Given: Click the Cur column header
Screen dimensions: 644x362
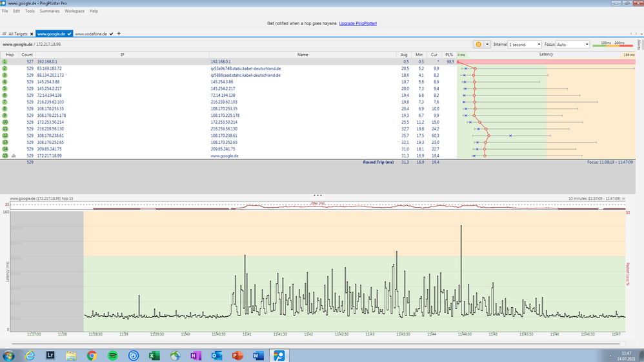Looking at the screenshot, I should pyautogui.click(x=434, y=55).
